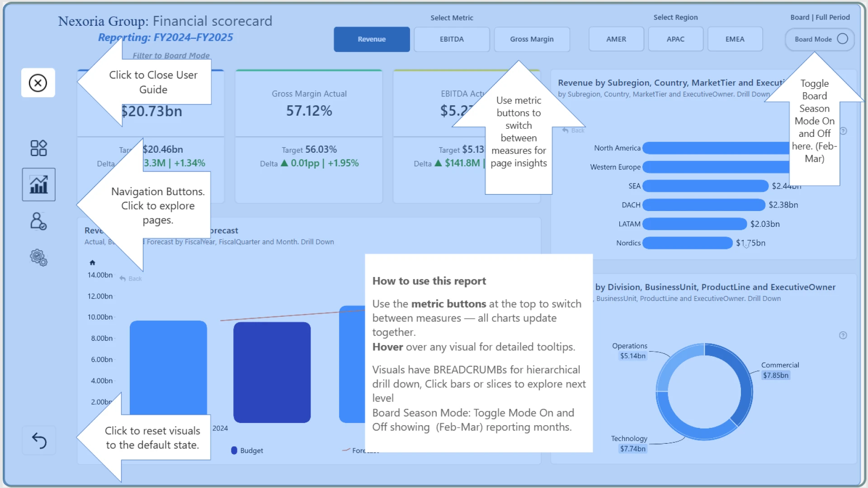
Task: Open the financial chart page icon
Action: tap(38, 184)
